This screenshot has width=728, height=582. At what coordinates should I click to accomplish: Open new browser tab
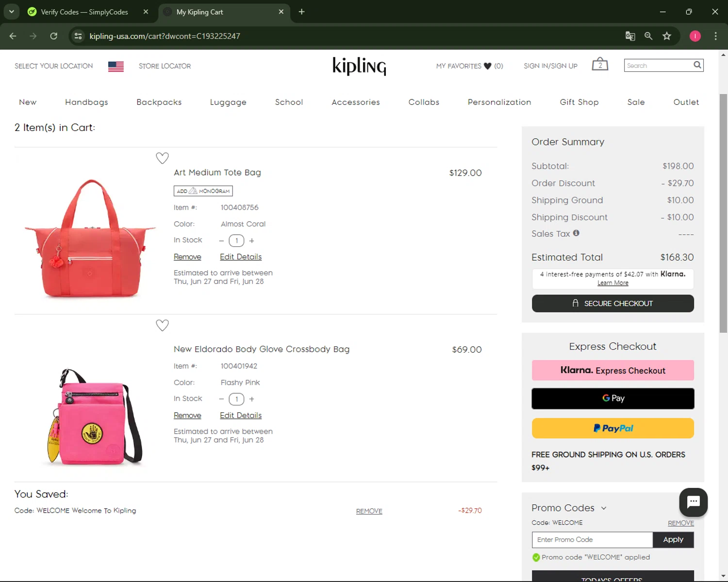pos(301,12)
